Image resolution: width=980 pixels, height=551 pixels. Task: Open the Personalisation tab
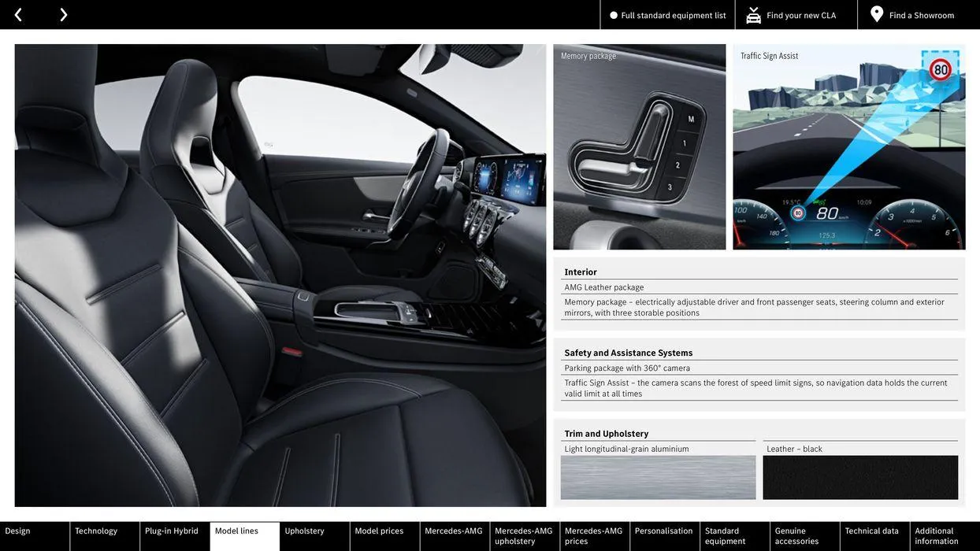pos(664,536)
